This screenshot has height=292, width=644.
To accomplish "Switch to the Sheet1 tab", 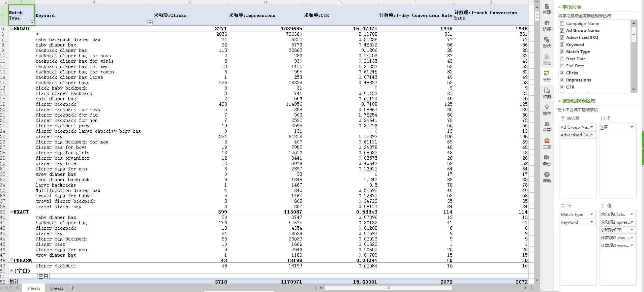I will coord(57,288).
